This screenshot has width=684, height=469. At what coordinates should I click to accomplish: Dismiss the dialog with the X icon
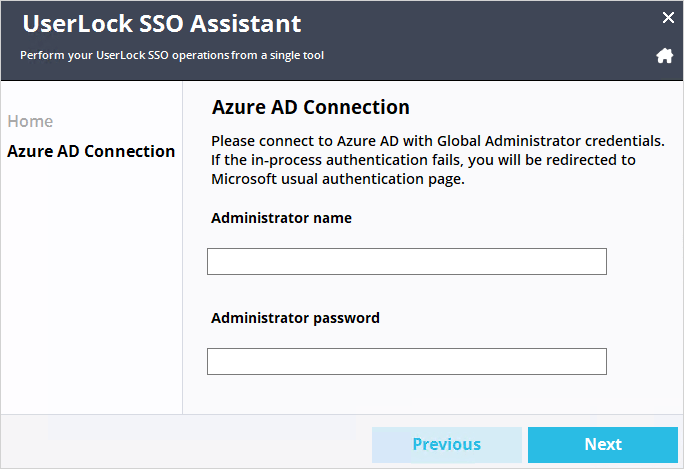[x=668, y=17]
